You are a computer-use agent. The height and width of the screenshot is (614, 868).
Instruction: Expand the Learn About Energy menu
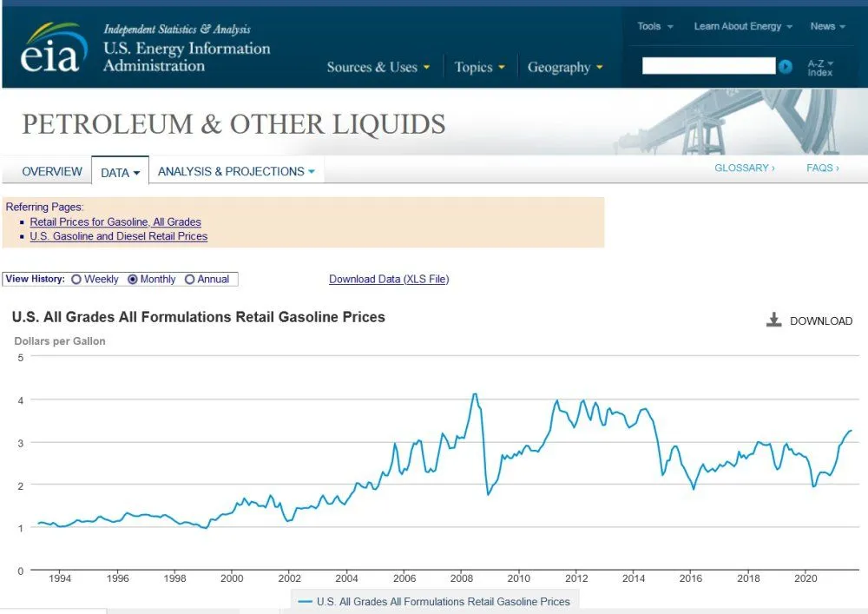pos(742,27)
